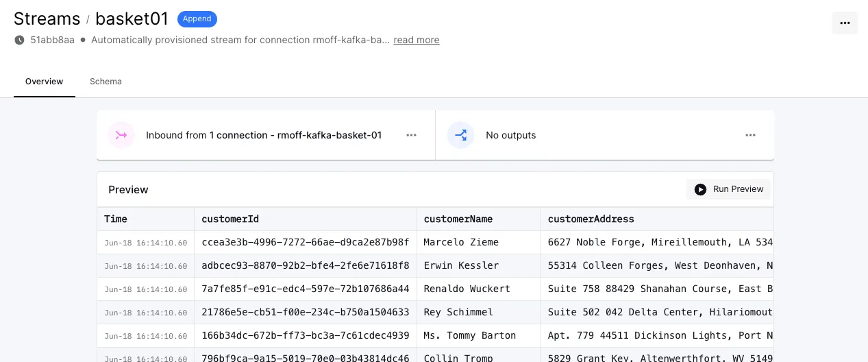Image resolution: width=868 pixels, height=362 pixels.
Task: Click the No outputs label
Action: [511, 135]
